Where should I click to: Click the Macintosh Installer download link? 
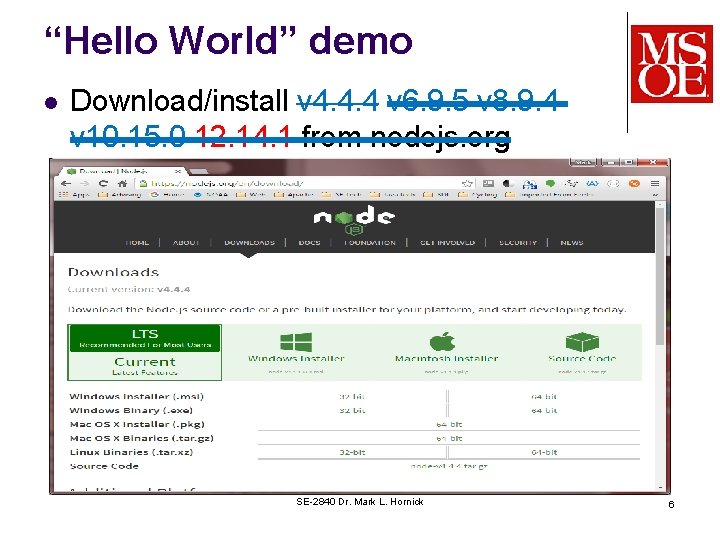[446, 358]
